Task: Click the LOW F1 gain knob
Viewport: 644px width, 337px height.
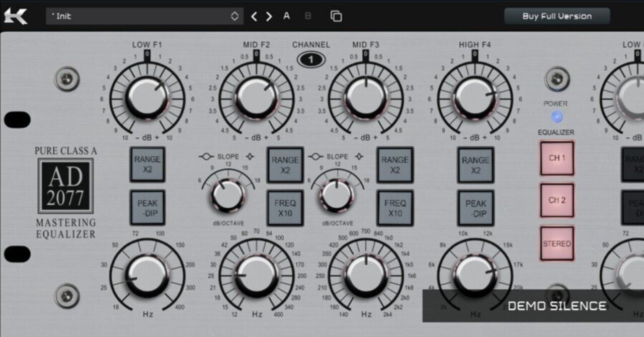Action: click(147, 98)
